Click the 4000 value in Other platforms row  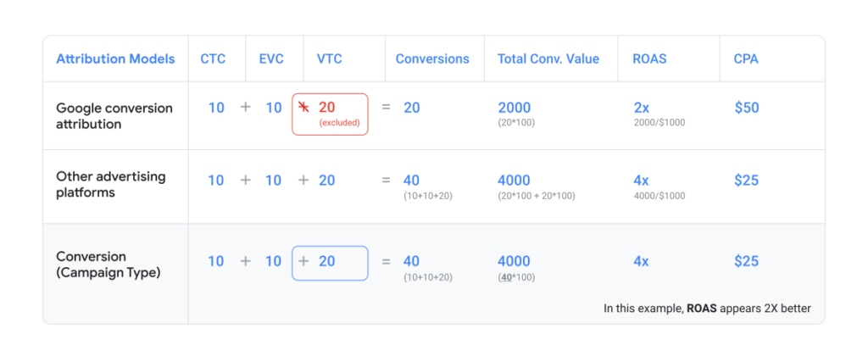click(x=515, y=181)
